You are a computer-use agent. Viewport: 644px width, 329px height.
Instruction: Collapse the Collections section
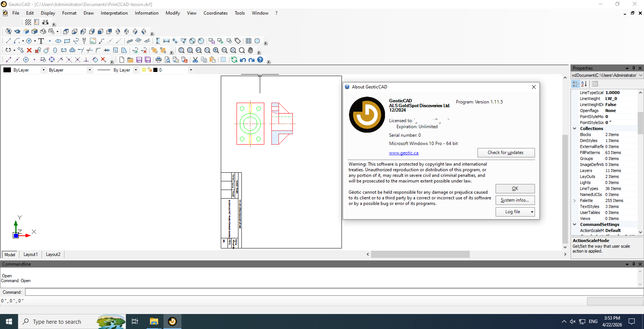tap(575, 129)
